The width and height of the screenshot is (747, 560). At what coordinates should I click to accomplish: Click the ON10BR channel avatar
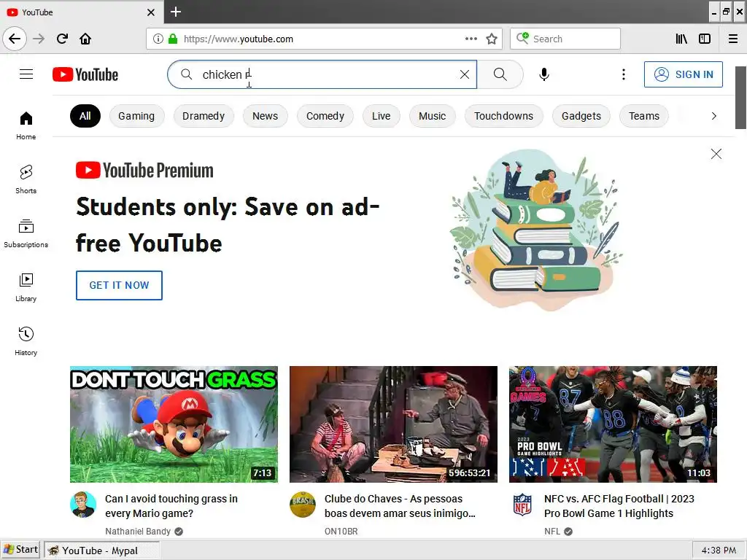tap(303, 505)
